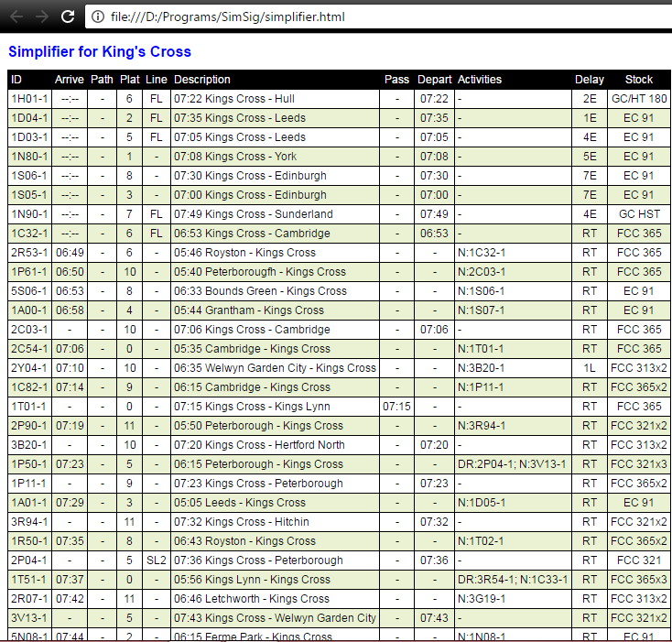Click activity N:3G19-1
The image size is (672, 642).
(482, 599)
